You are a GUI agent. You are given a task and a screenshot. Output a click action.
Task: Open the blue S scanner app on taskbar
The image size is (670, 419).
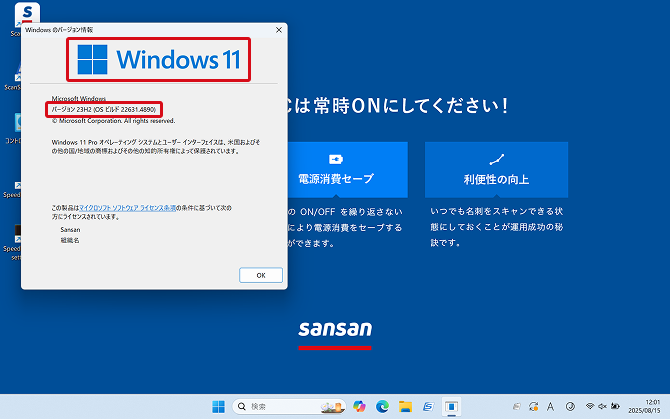[x=428, y=407]
